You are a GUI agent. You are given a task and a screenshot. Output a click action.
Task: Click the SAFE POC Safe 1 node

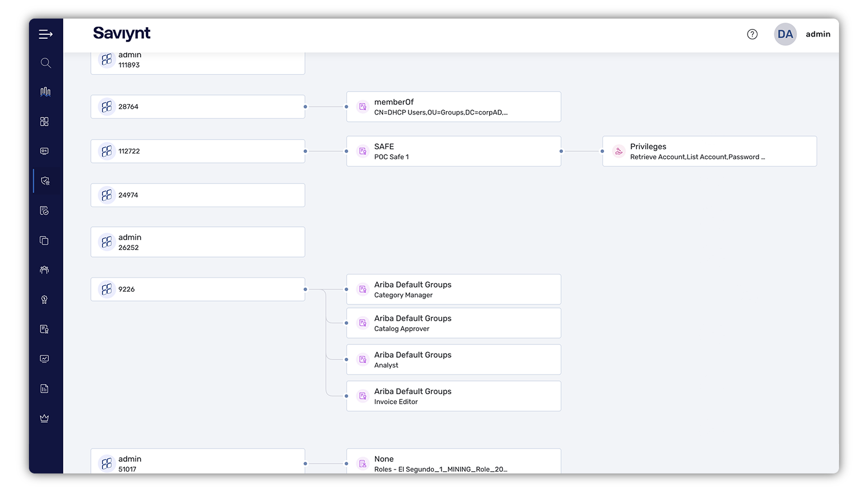coord(453,151)
